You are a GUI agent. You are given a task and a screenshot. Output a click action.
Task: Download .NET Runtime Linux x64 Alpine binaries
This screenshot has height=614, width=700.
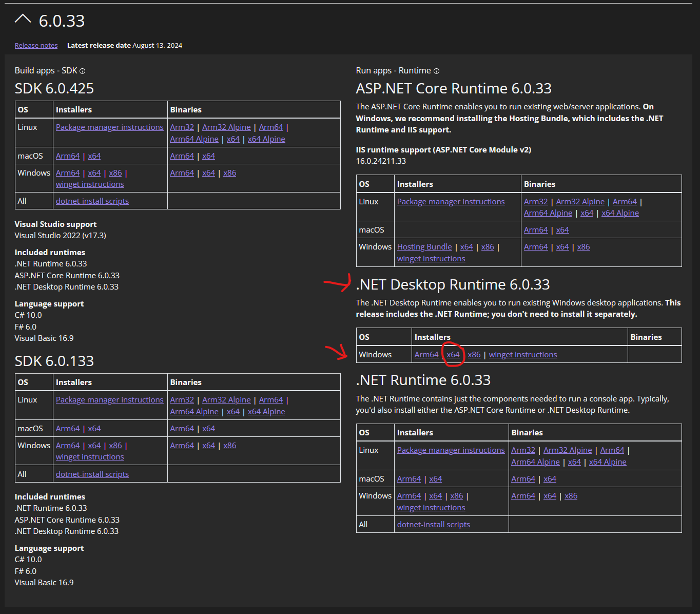(608, 462)
